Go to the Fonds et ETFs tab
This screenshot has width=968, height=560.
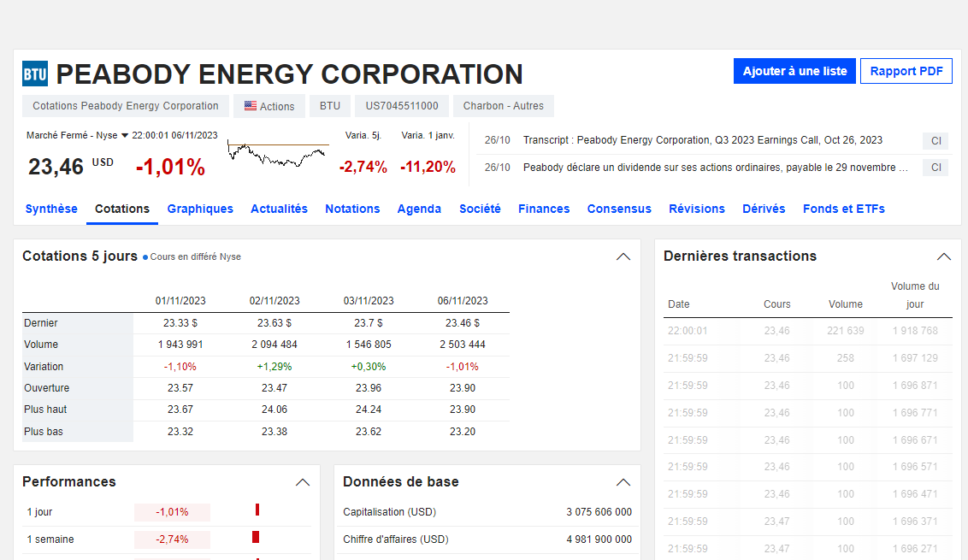pos(843,209)
